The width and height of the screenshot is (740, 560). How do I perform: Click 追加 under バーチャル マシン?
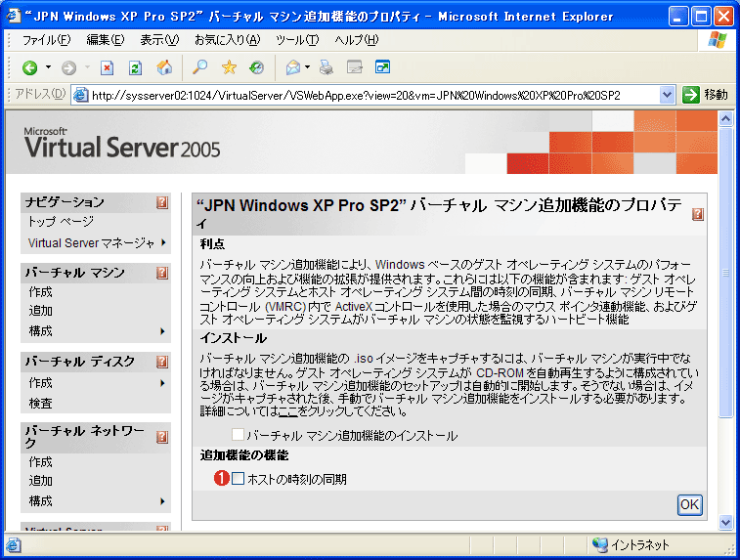click(x=41, y=311)
